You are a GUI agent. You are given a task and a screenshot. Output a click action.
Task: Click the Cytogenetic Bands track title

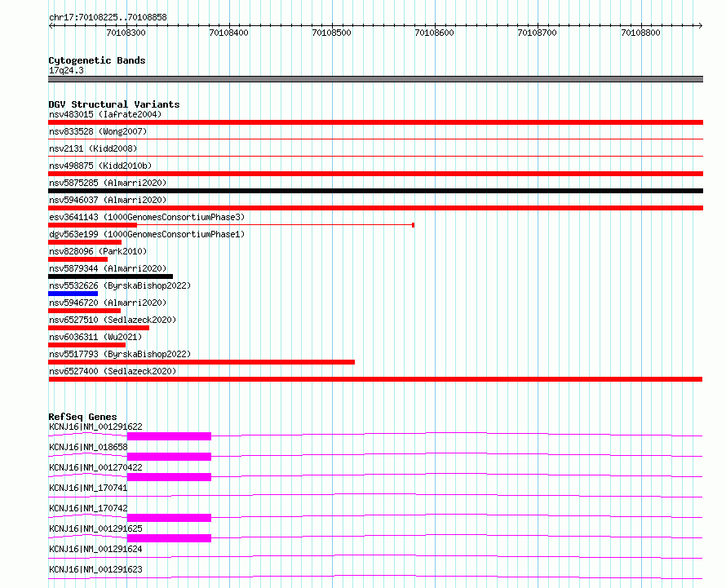(x=97, y=60)
